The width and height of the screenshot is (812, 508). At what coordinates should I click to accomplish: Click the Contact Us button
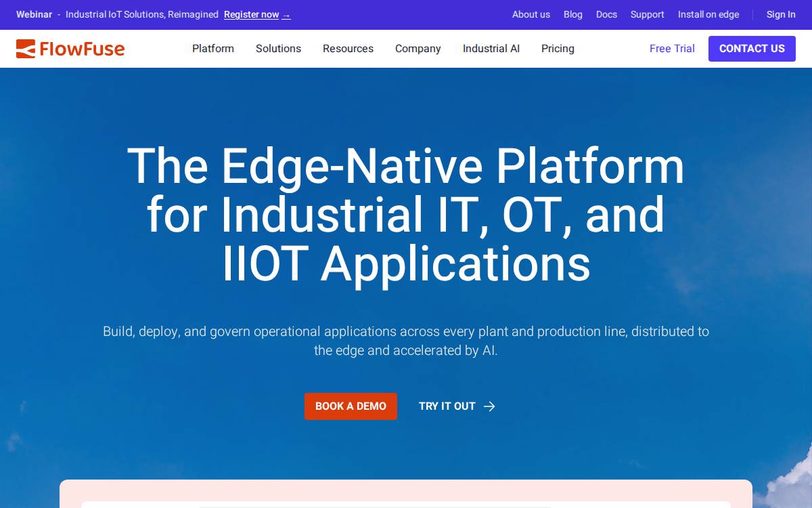pos(752,49)
